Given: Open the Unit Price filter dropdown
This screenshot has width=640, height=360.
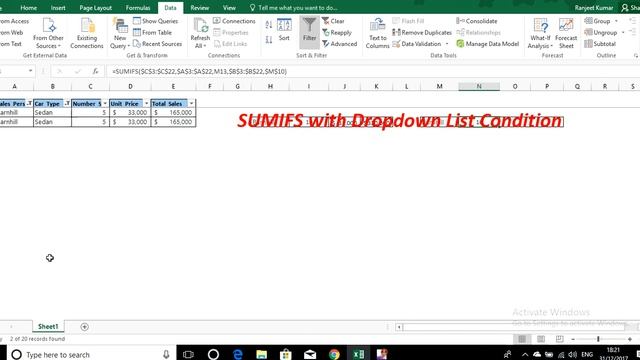Looking at the screenshot, I should tap(147, 104).
